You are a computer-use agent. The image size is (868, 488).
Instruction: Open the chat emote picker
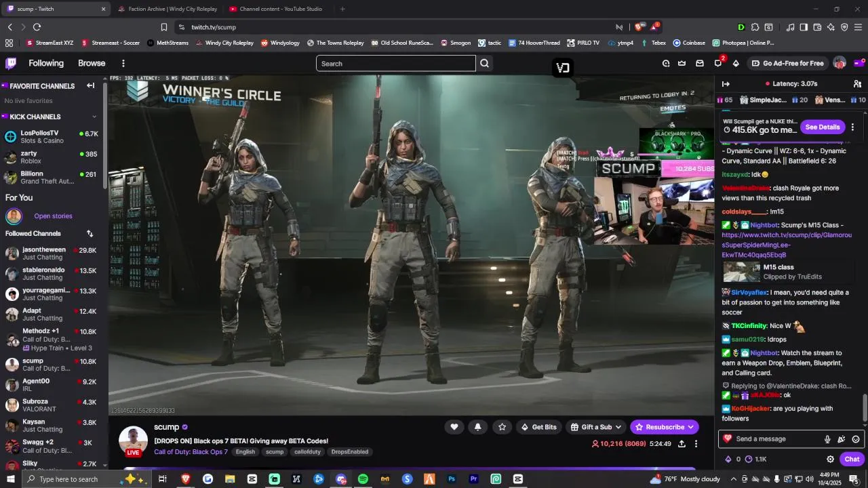pyautogui.click(x=856, y=439)
